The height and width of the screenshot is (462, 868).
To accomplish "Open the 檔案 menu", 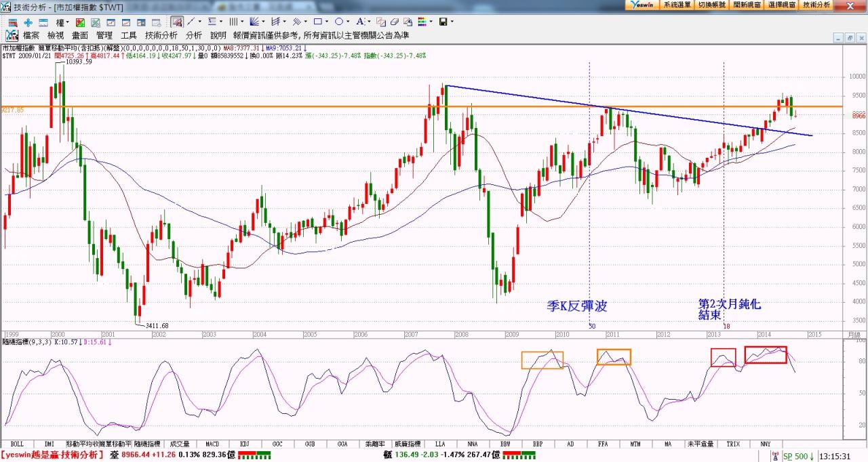I will [x=31, y=35].
